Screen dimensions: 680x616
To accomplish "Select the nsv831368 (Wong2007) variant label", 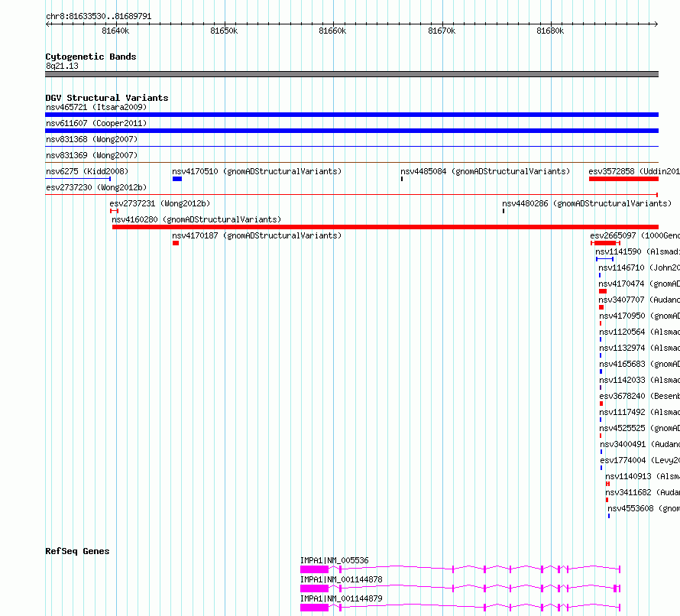I will (x=92, y=139).
